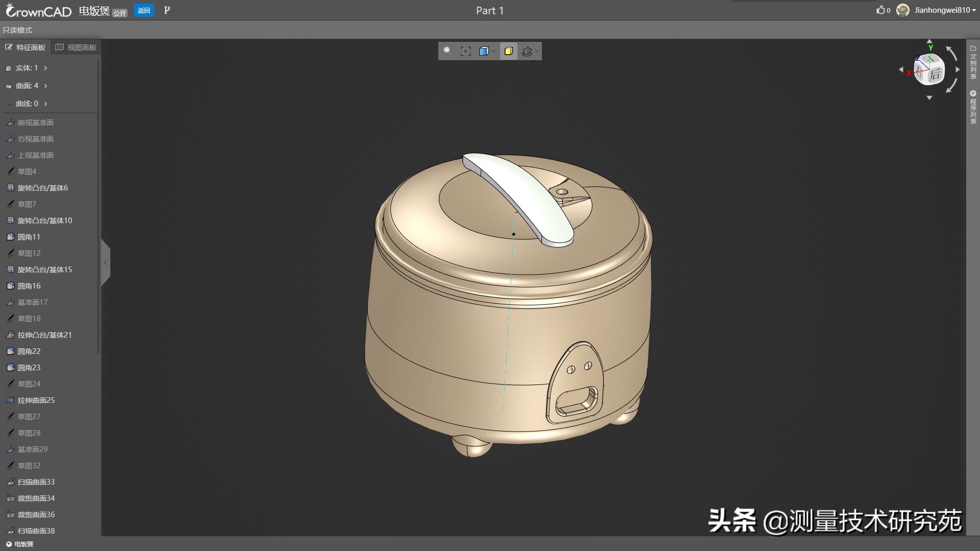Screen dimensions: 980x551
Task: Click the CrownCAD logo
Action: point(39,11)
